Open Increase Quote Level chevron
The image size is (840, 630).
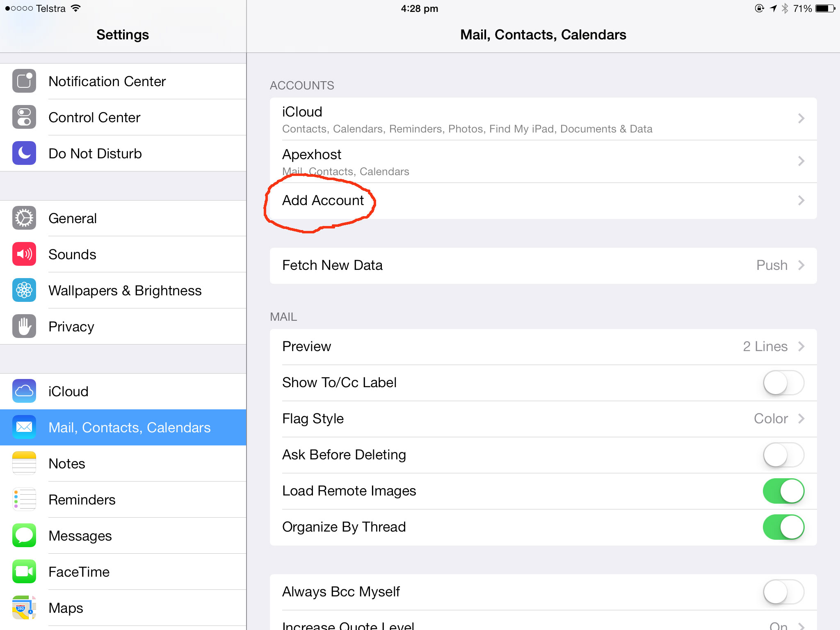pos(801,626)
